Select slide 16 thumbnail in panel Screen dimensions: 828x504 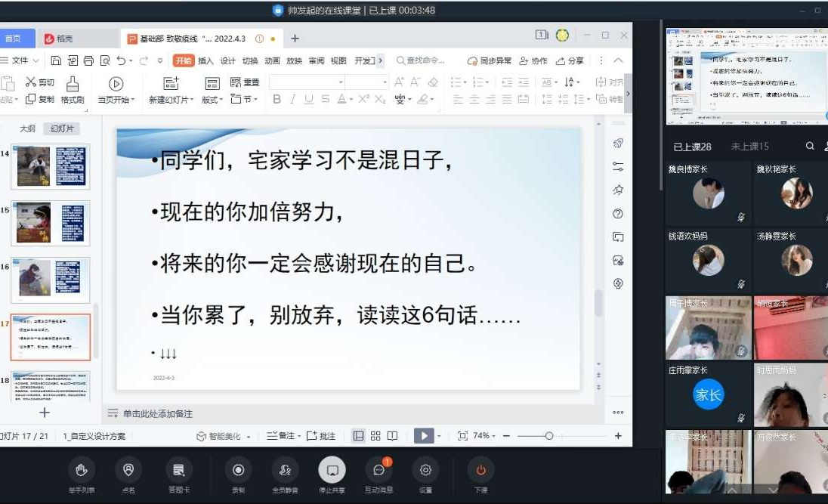pos(50,280)
